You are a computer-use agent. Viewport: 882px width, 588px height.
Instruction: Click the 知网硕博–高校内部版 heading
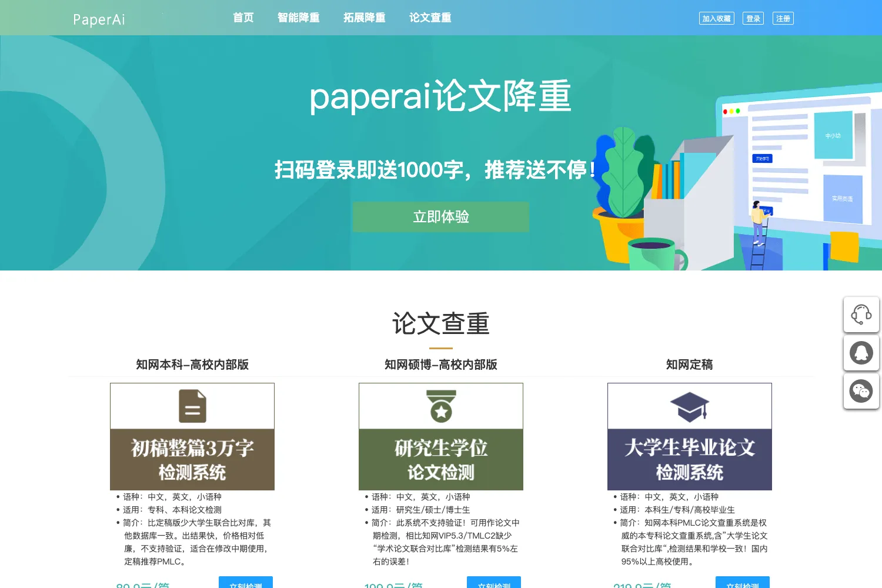pos(441,365)
